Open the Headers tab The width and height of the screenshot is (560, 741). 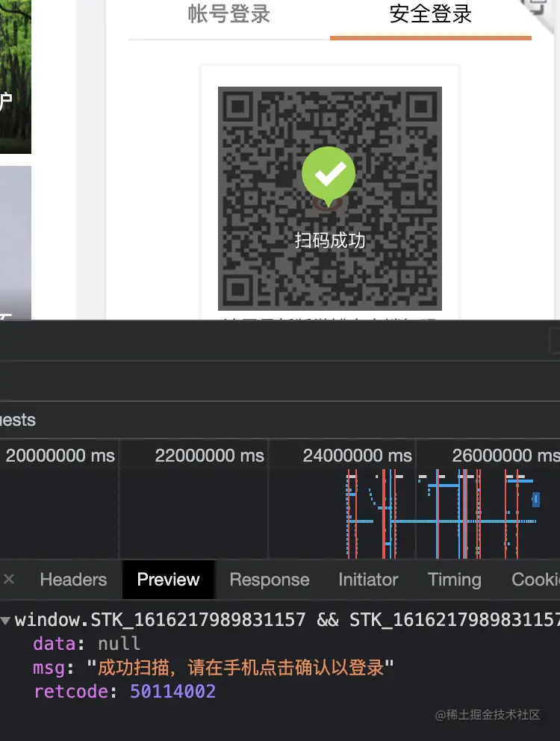(x=73, y=580)
